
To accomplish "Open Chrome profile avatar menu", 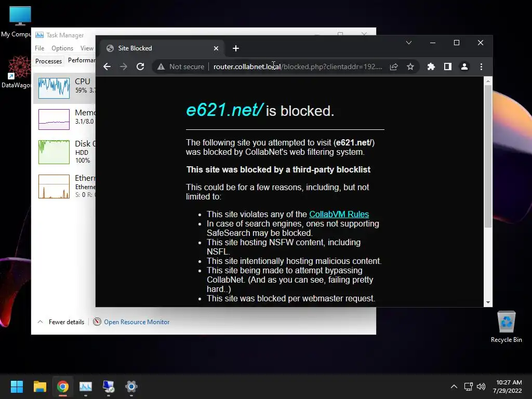I will point(464,66).
